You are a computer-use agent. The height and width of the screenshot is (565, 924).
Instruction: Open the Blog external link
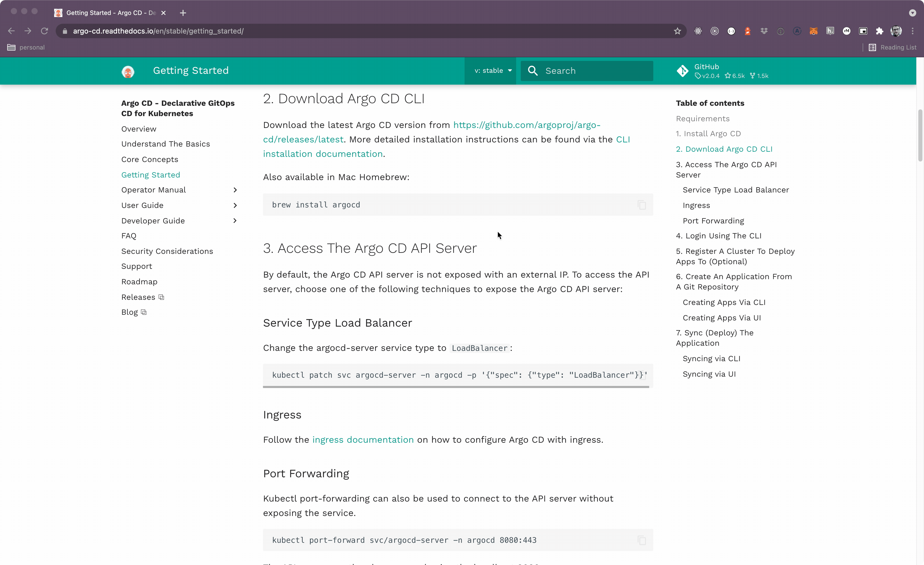[134, 312]
